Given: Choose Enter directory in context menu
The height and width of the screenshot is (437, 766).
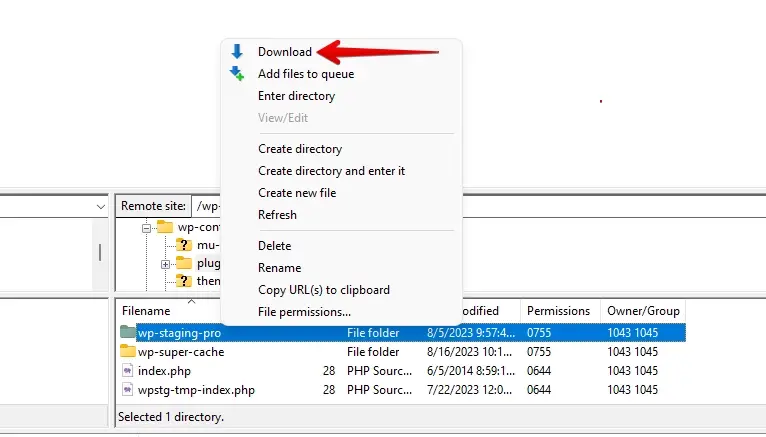Looking at the screenshot, I should tap(297, 96).
